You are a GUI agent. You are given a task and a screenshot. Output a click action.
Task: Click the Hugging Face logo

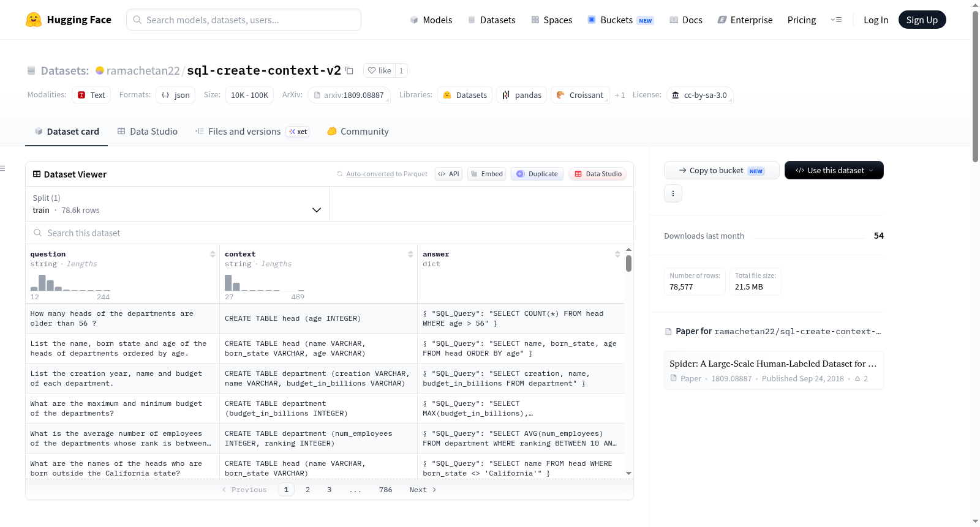point(68,20)
